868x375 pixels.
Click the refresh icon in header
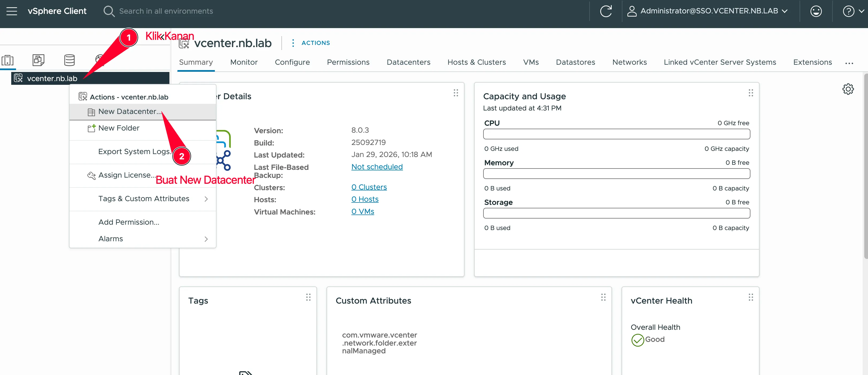pos(606,11)
